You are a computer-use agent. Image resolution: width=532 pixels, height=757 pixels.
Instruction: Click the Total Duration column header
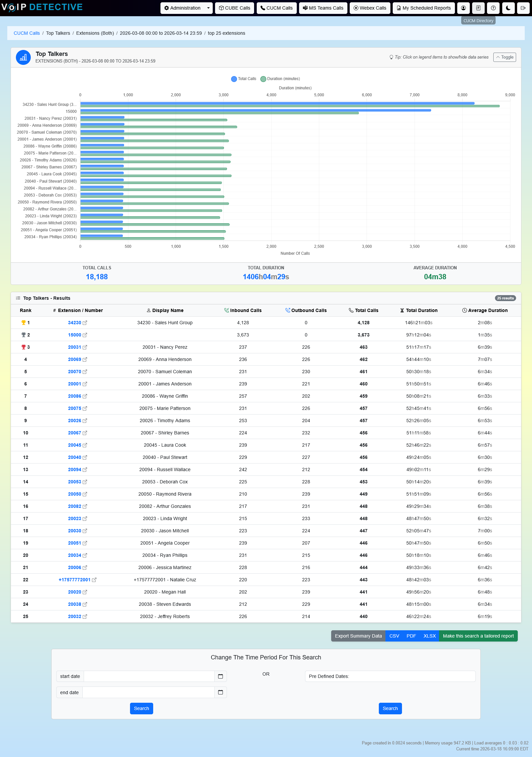click(419, 310)
